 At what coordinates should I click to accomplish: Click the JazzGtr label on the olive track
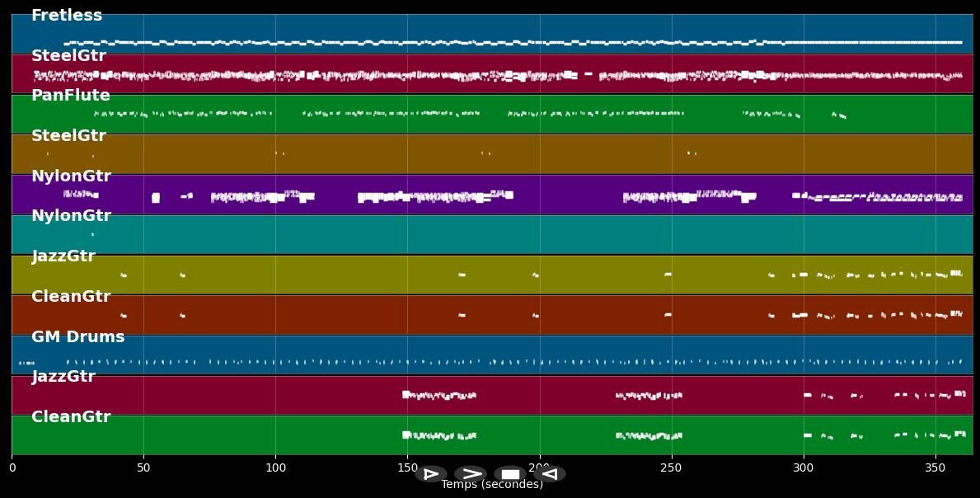63,256
